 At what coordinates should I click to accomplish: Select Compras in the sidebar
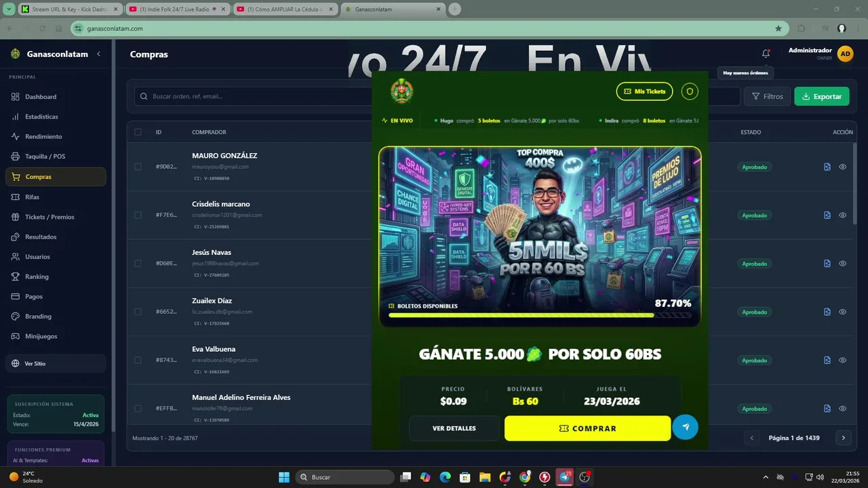tap(56, 177)
